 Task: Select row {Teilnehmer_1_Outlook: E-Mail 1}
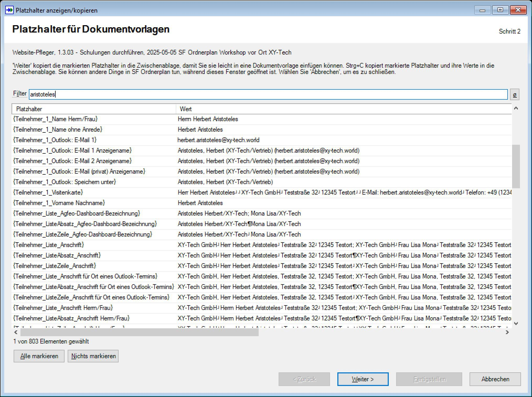point(262,140)
